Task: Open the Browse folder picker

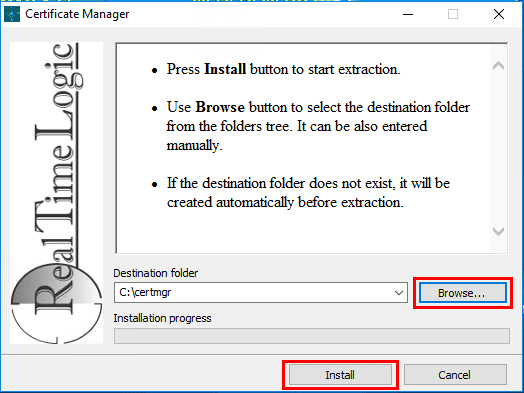Action: coord(463,293)
